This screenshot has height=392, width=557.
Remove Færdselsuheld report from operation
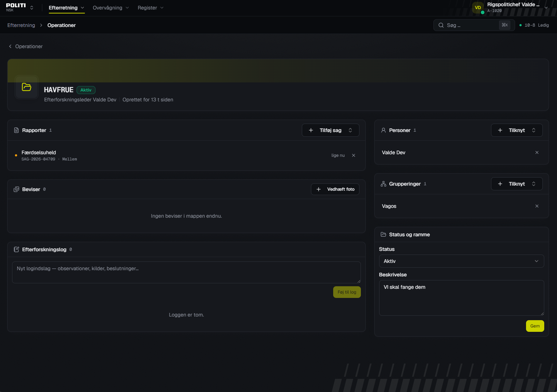354,155
